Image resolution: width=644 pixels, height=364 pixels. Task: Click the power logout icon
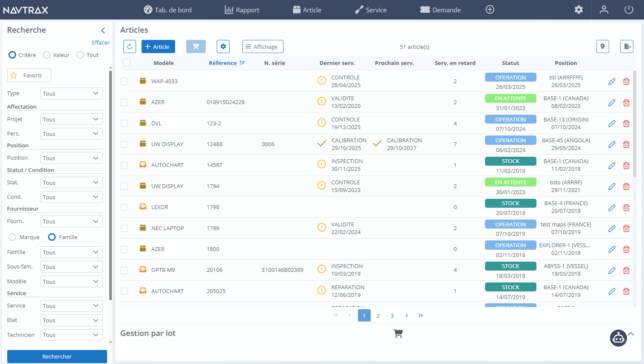629,9
